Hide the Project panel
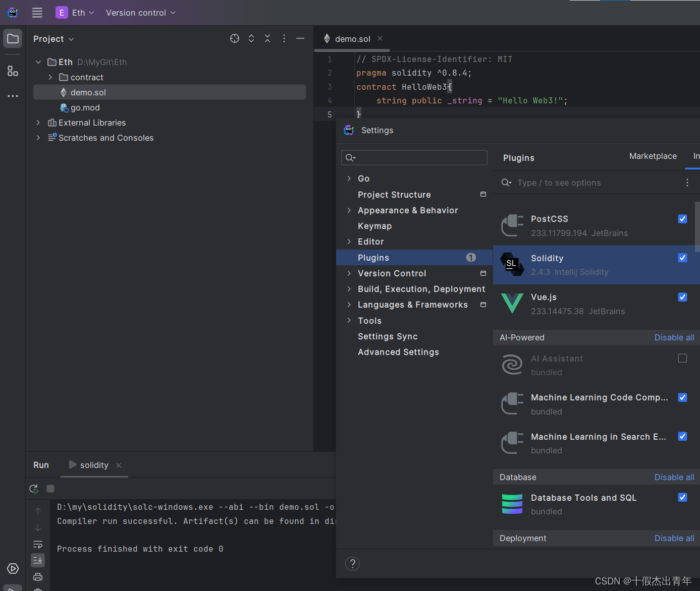Screen dimensions: 700x591 click(x=300, y=39)
